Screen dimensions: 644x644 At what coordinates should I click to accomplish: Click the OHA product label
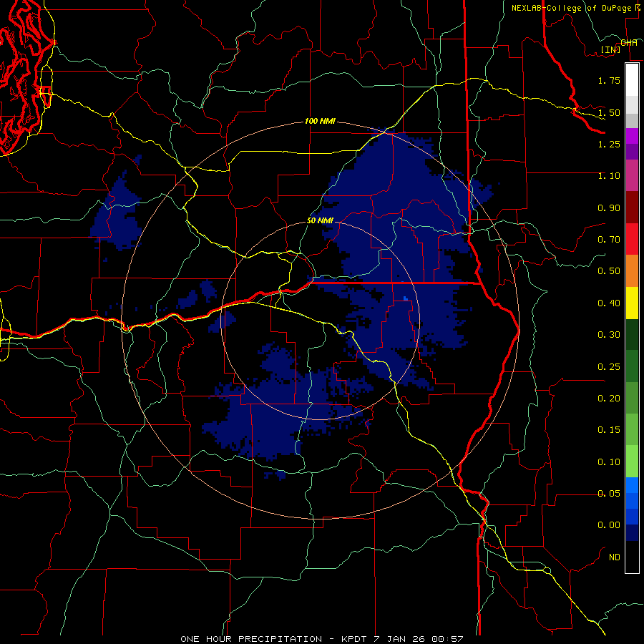[629, 43]
